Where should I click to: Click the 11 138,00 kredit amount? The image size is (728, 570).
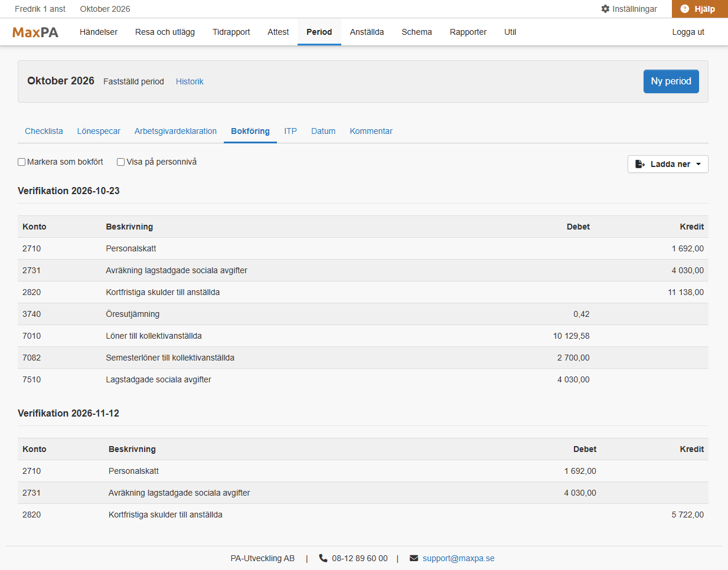coord(685,292)
